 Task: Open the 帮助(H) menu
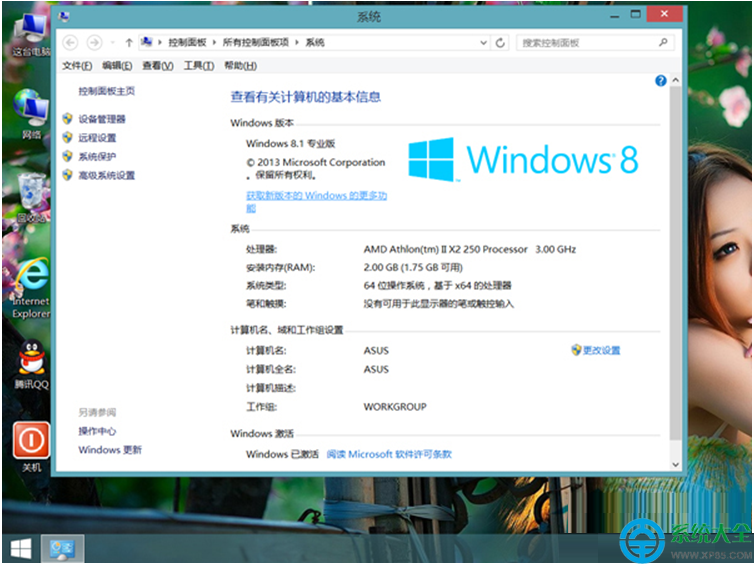(240, 65)
